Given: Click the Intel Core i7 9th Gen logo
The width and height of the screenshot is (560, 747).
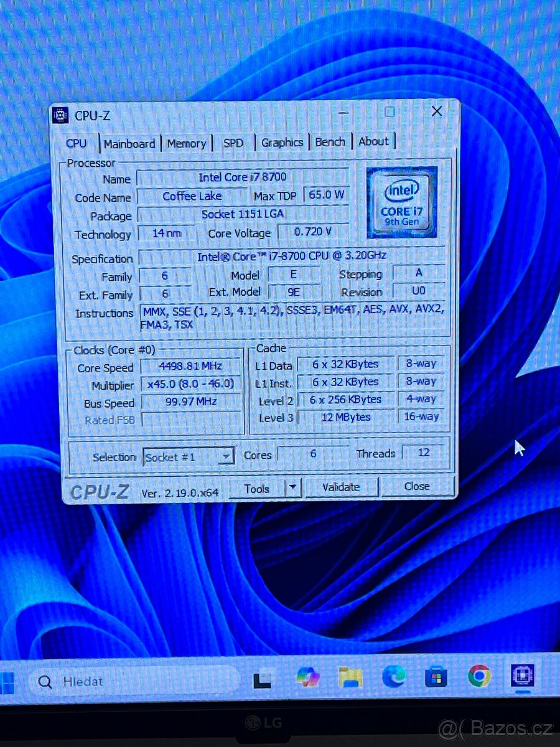Looking at the screenshot, I should [402, 202].
